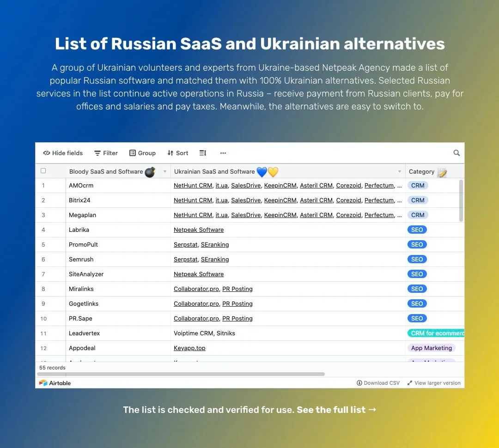Click the Bitrix24 cell
Screen dimensions: 499x448
point(118,200)
